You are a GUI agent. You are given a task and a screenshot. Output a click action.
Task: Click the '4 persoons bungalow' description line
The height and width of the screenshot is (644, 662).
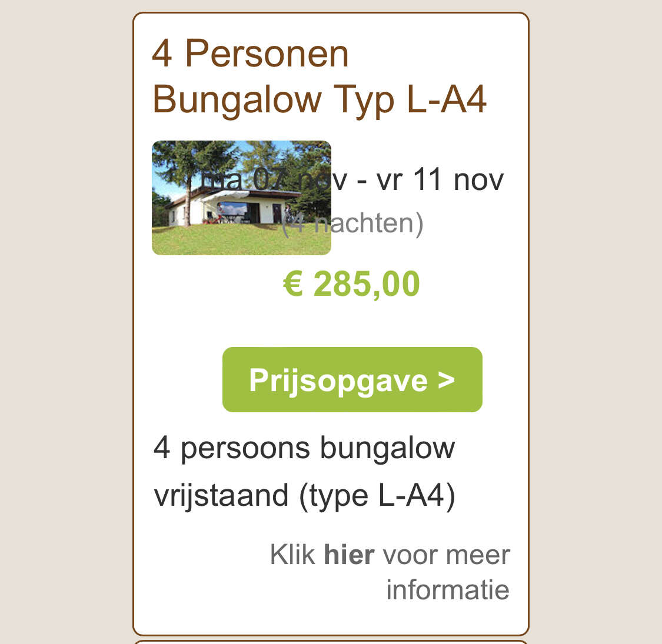304,448
